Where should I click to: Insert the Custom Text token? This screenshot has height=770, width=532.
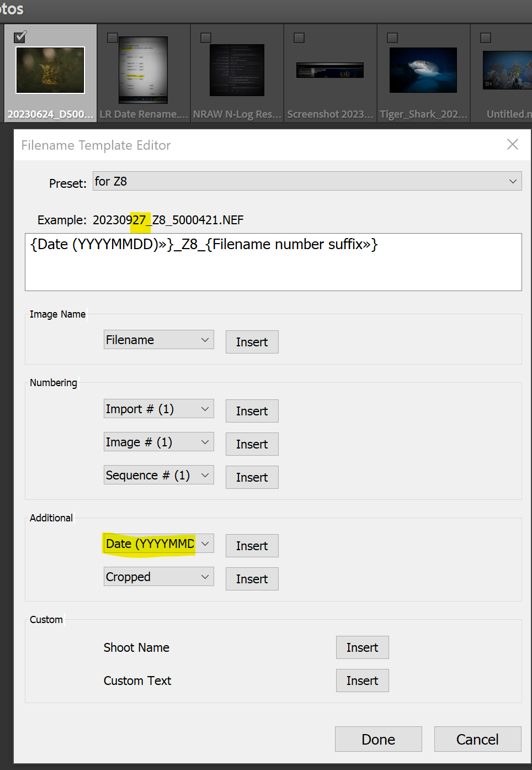pyautogui.click(x=362, y=680)
